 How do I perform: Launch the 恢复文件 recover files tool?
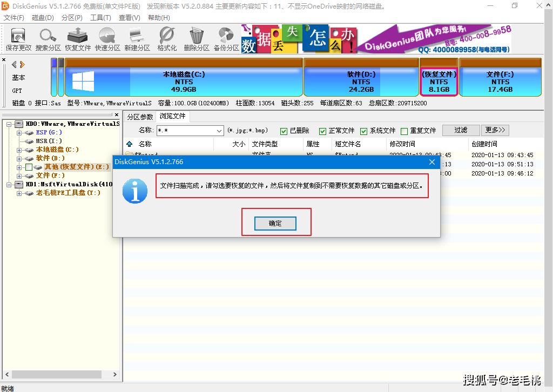[x=78, y=39]
